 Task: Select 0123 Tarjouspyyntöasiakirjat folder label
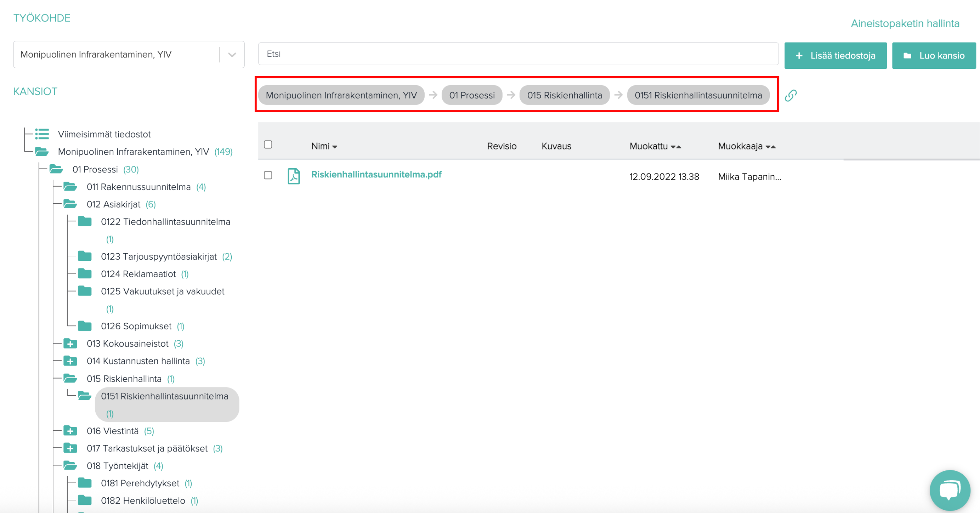pos(159,256)
